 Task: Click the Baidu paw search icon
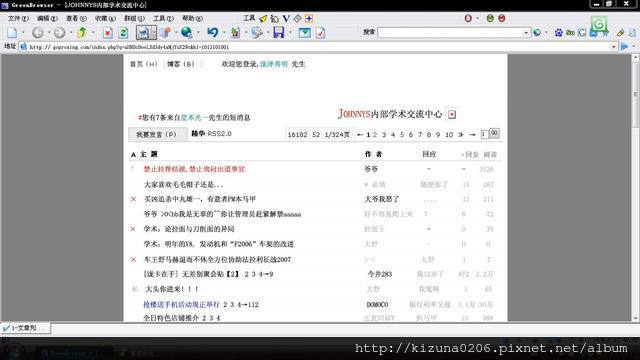(558, 33)
